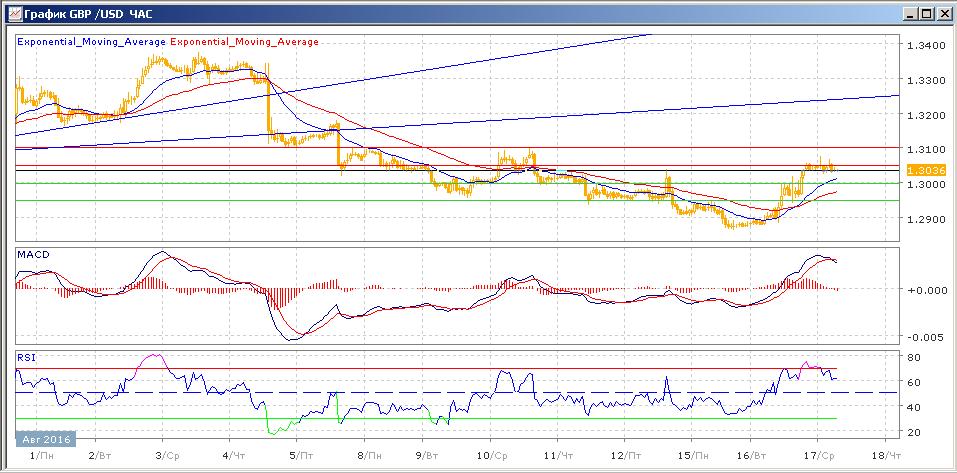The width and height of the screenshot is (957, 473).
Task: Click the График GBP/USD ЧАС window title
Action: coord(88,13)
